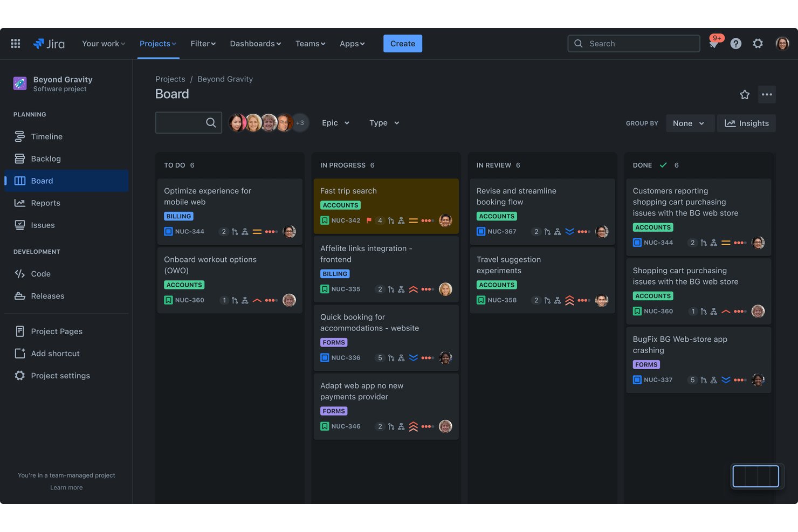Screen dimensions: 798x532
Task: Open the Type filter dropdown
Action: [x=384, y=123]
